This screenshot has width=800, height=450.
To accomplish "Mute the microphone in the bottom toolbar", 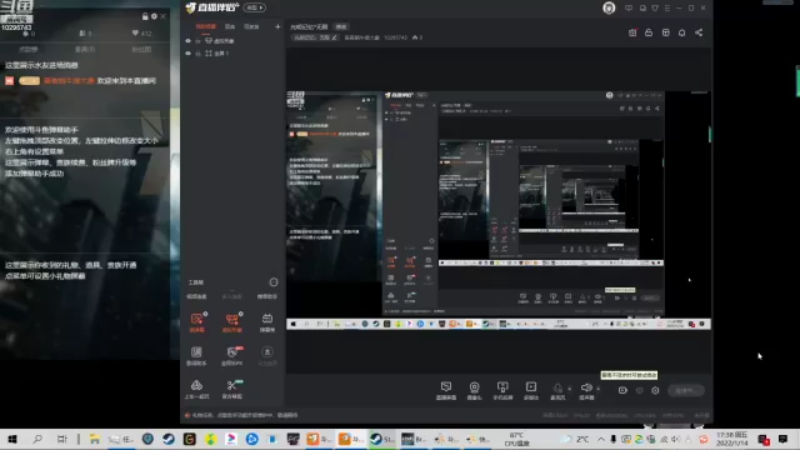I will (558, 390).
